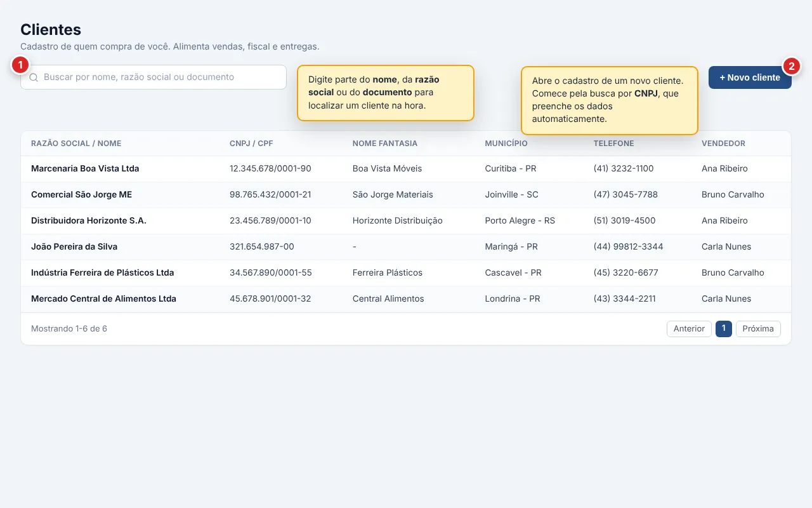Click the Novo cliente button
Screen dimensions: 812x508
coord(750,77)
